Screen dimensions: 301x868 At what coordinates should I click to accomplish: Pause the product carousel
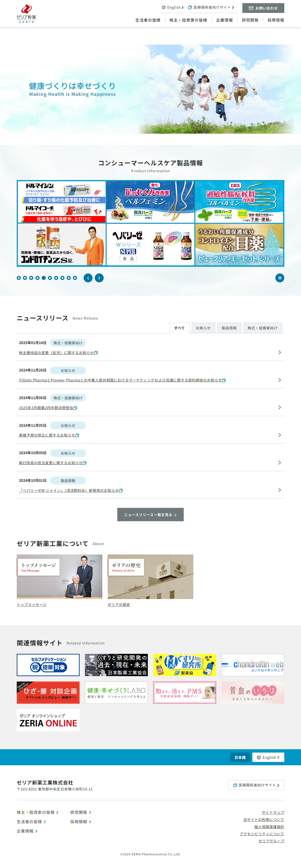click(x=280, y=278)
